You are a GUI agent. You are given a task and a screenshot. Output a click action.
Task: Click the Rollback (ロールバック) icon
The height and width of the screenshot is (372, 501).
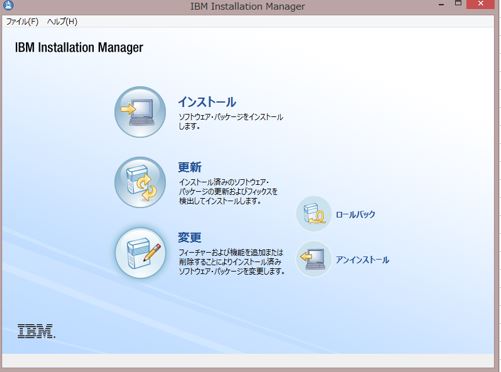pos(313,214)
